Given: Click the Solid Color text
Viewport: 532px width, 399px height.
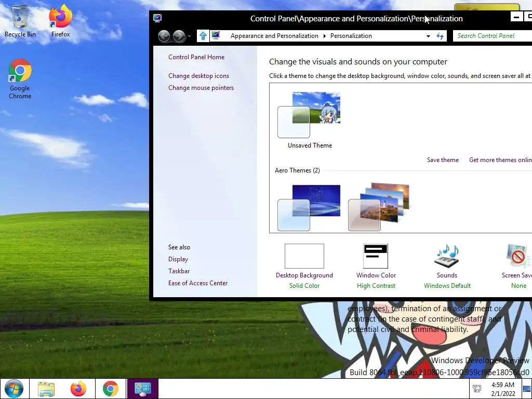Looking at the screenshot, I should 304,286.
